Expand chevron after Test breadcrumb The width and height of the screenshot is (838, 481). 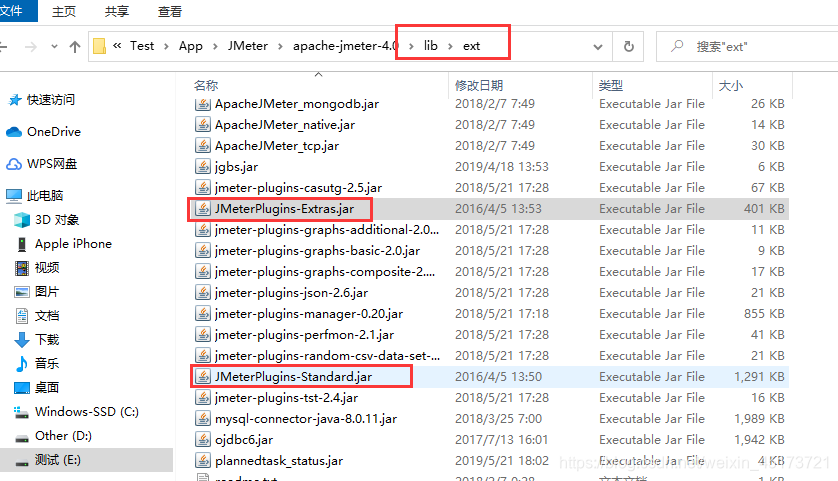click(x=166, y=46)
